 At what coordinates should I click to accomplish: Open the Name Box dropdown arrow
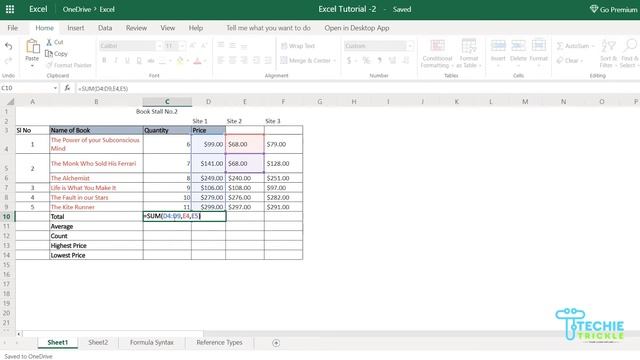click(x=55, y=88)
